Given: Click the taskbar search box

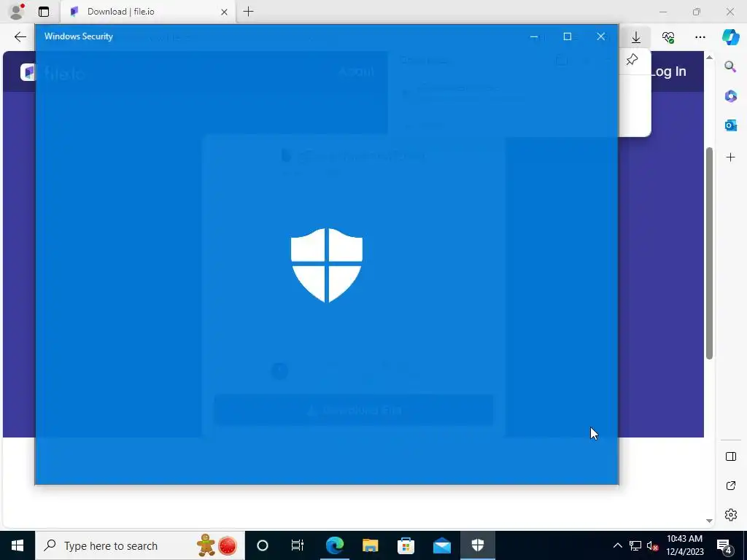Looking at the screenshot, I should [x=140, y=545].
